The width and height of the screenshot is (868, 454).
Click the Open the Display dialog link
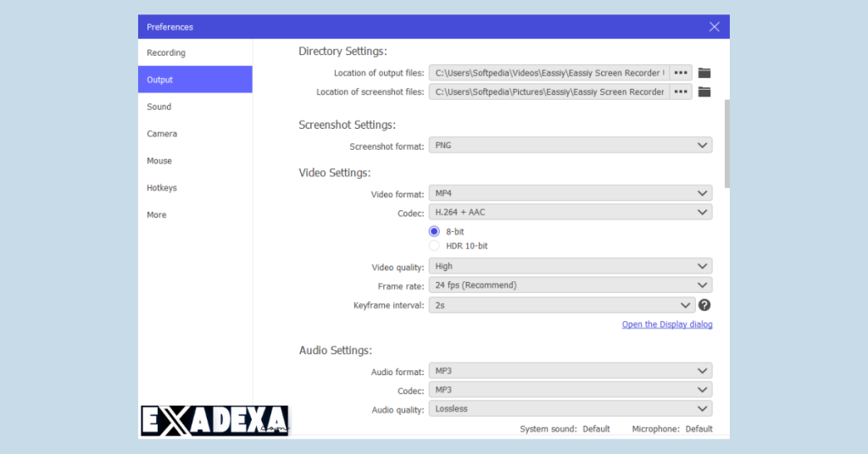(x=667, y=324)
